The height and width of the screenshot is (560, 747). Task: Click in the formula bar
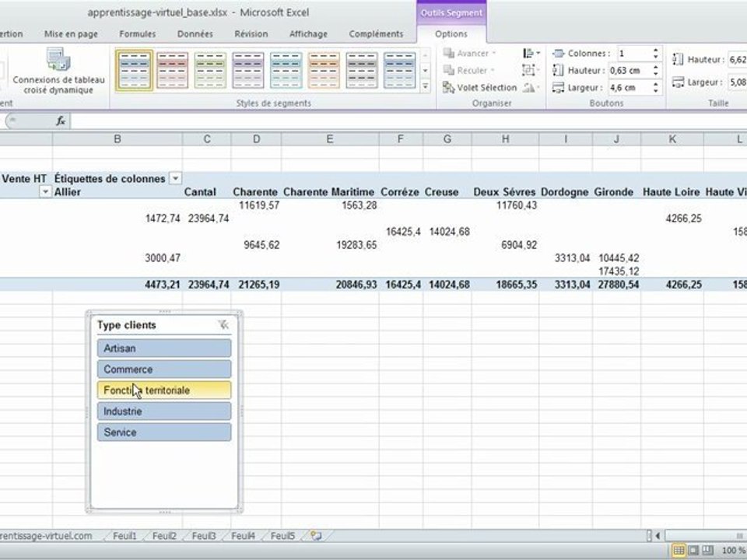point(409,121)
